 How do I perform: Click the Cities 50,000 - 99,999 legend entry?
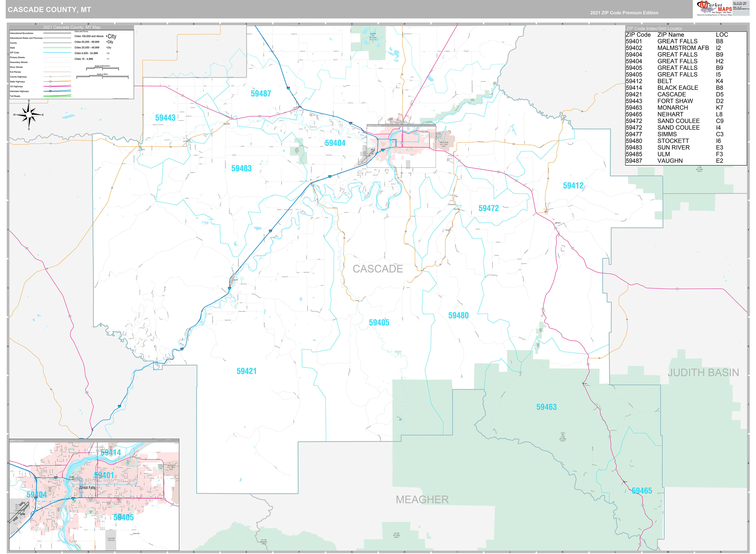coord(94,42)
